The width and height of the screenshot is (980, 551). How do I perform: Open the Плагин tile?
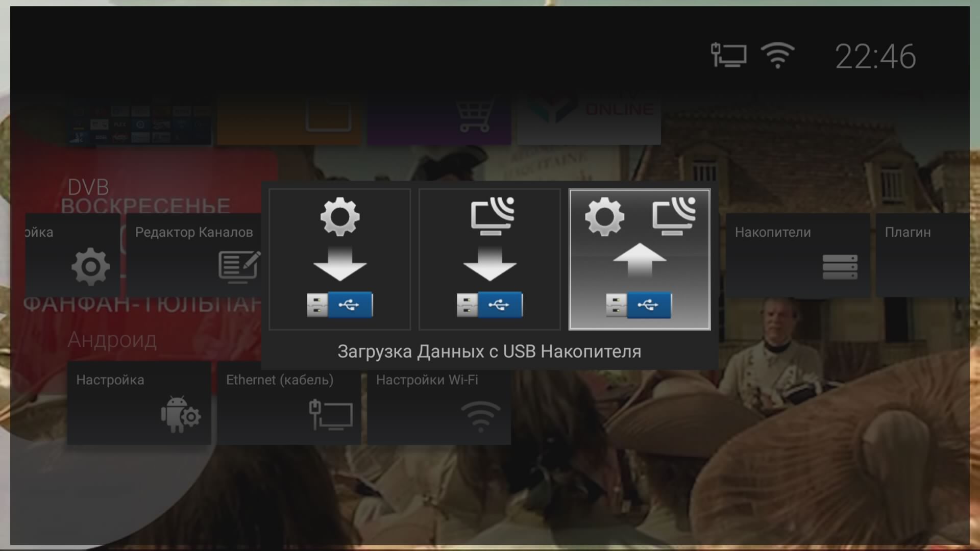click(x=923, y=255)
